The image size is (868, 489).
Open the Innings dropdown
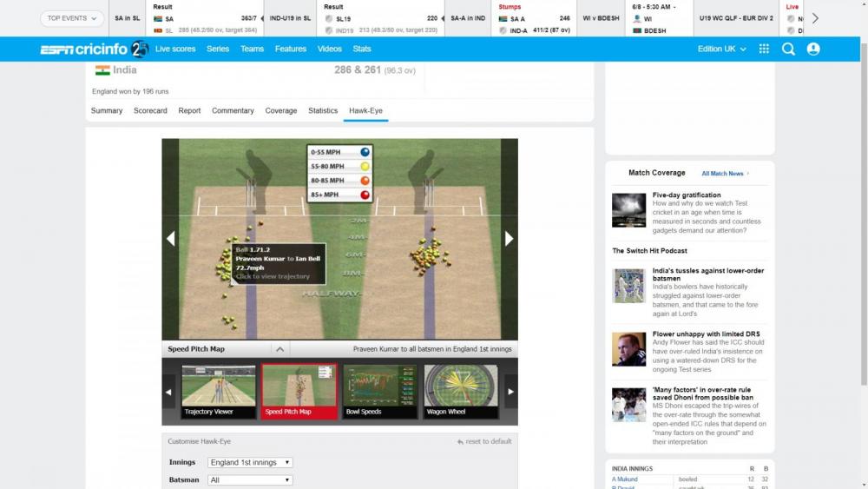point(250,462)
